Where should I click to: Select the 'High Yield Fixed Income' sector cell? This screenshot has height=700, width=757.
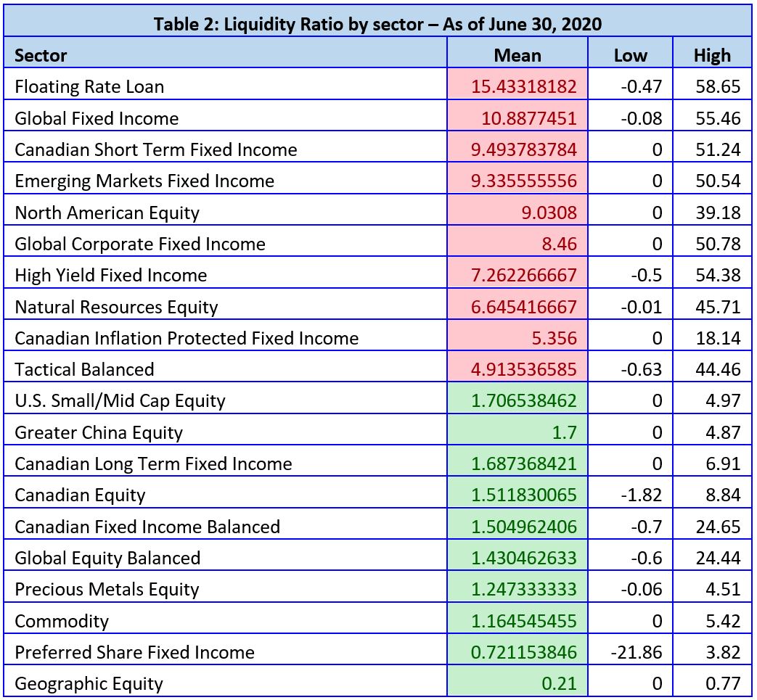pyautogui.click(x=110, y=275)
